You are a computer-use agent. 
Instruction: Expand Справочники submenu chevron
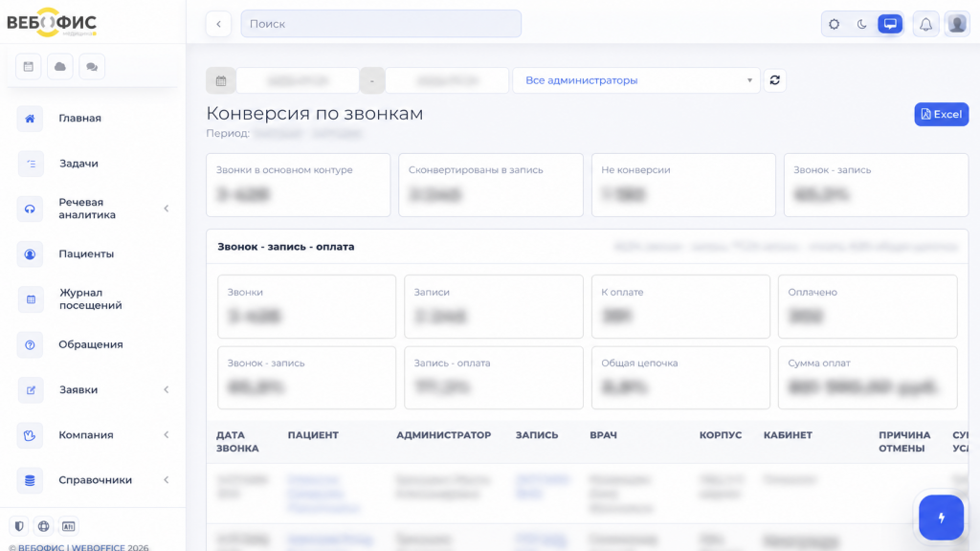(167, 480)
